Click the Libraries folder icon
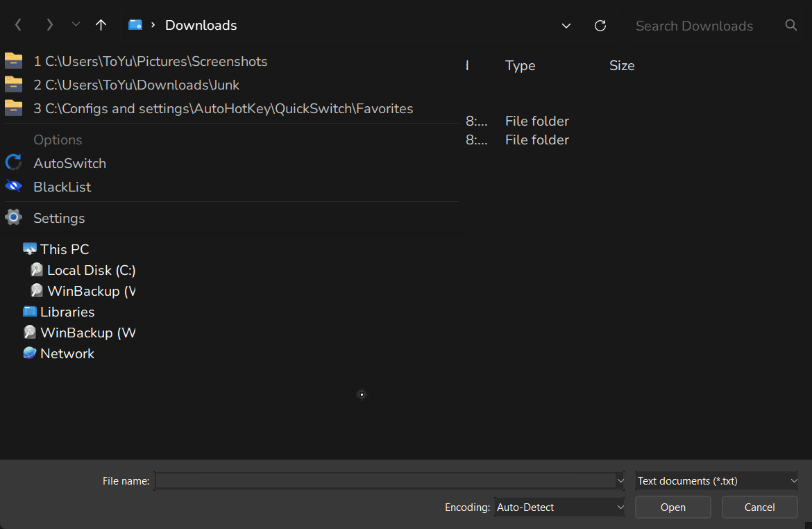 click(x=30, y=312)
